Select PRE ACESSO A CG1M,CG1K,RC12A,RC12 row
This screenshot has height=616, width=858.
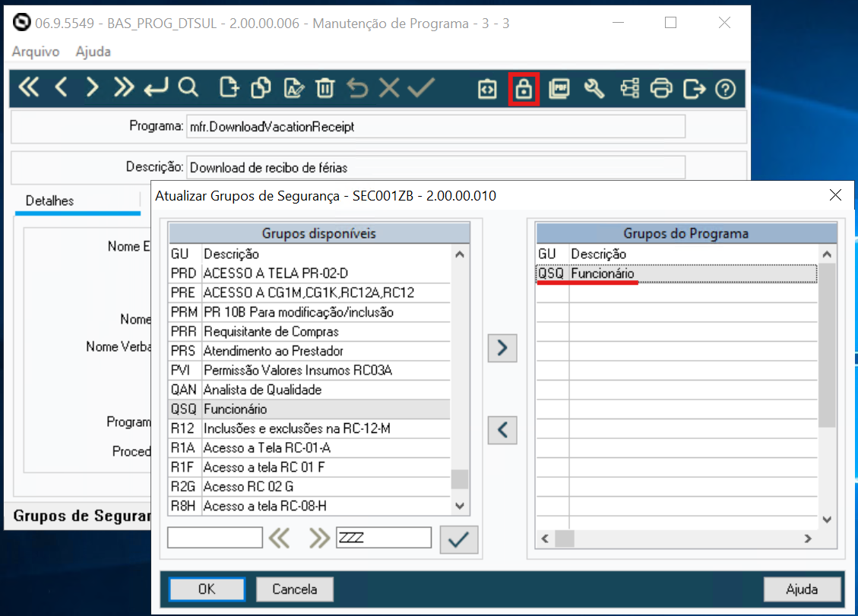[x=309, y=292]
